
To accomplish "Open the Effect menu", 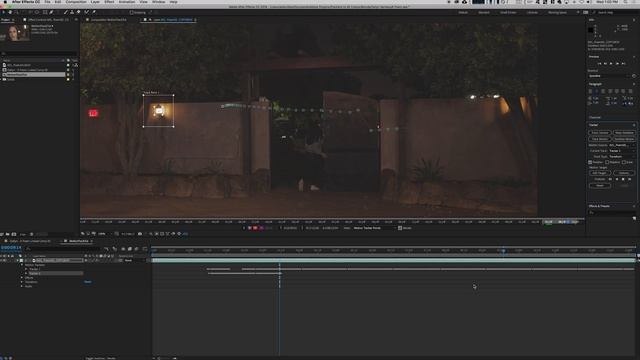I will [x=109, y=2].
